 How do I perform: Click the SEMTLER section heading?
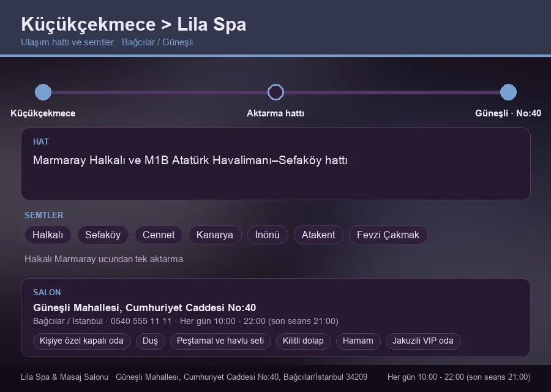tap(44, 215)
